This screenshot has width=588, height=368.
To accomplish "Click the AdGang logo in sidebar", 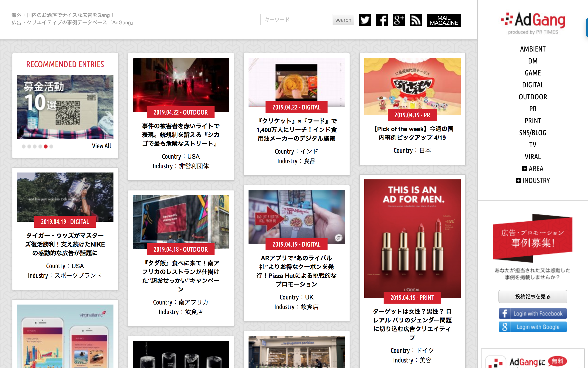I will pyautogui.click(x=533, y=23).
